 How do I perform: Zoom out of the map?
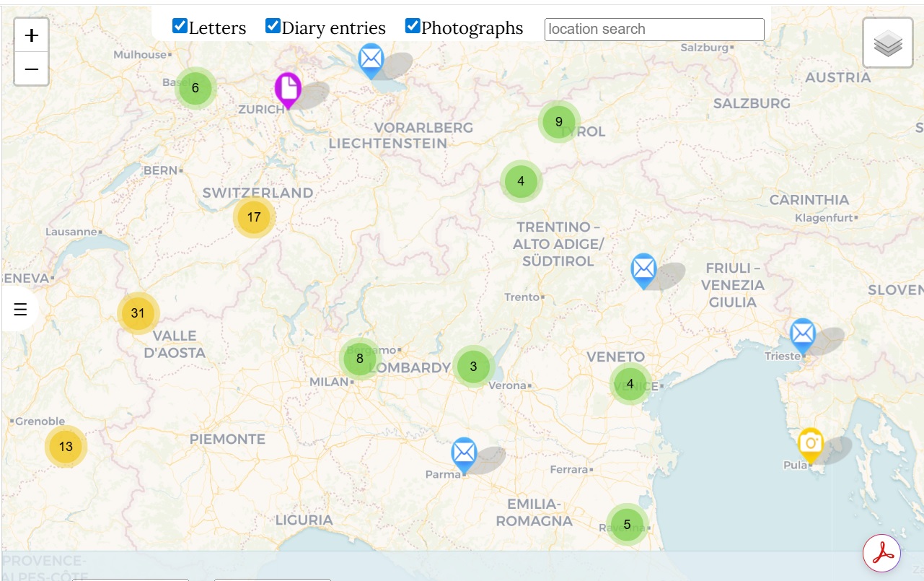(32, 69)
